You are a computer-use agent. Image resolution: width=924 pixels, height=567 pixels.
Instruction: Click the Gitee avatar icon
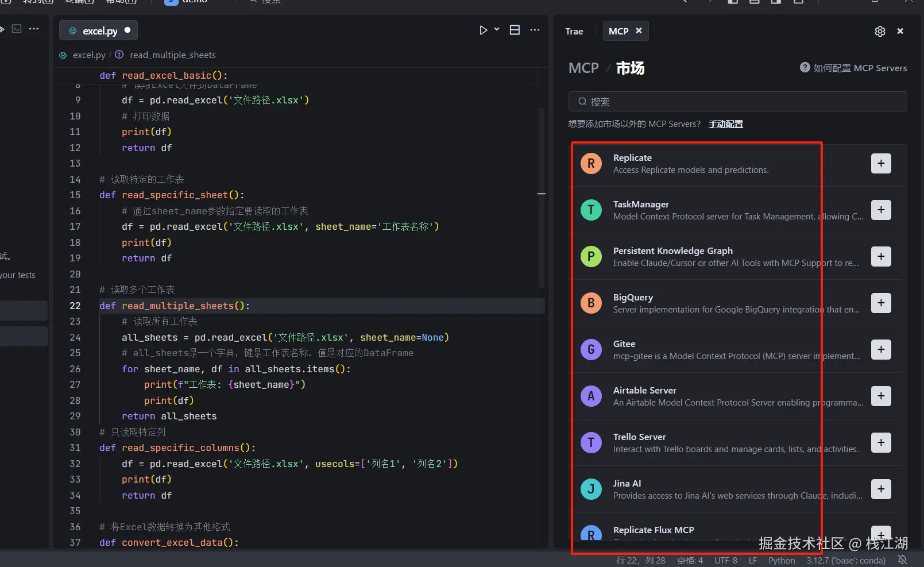pos(591,349)
